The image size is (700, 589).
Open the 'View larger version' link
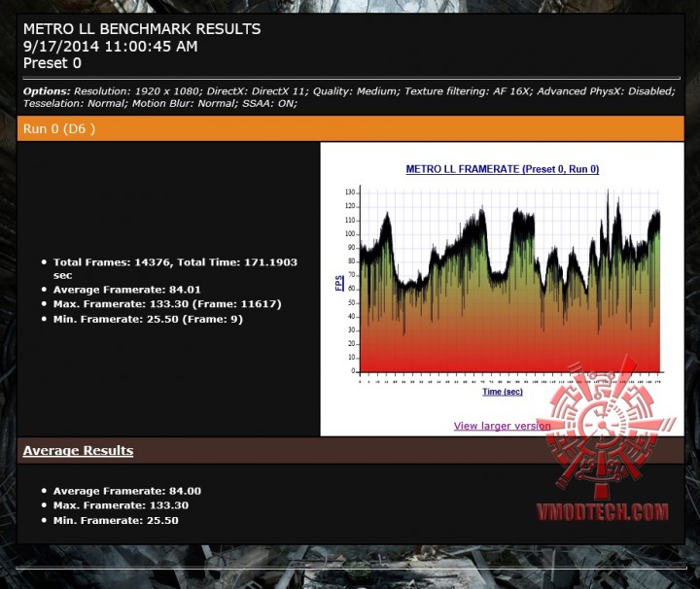coord(502,426)
